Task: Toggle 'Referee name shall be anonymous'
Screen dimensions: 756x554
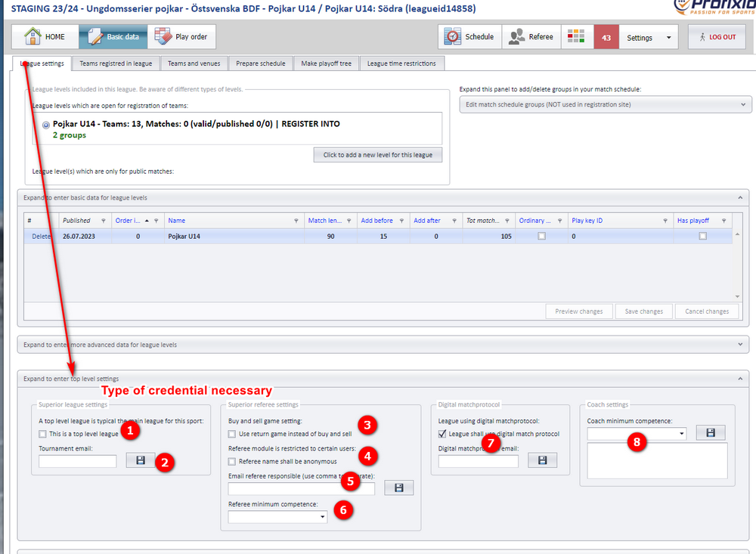Action: (232, 462)
